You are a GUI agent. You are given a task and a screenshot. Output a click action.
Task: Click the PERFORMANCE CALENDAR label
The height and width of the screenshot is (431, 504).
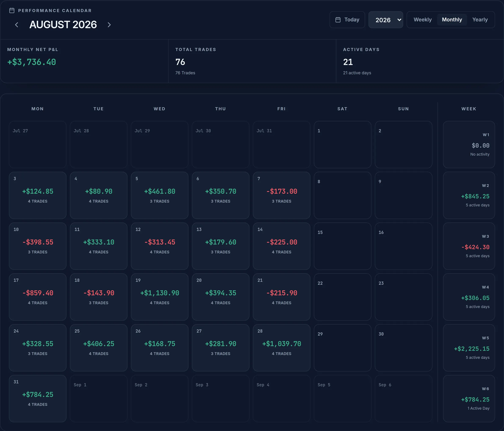[x=55, y=10]
